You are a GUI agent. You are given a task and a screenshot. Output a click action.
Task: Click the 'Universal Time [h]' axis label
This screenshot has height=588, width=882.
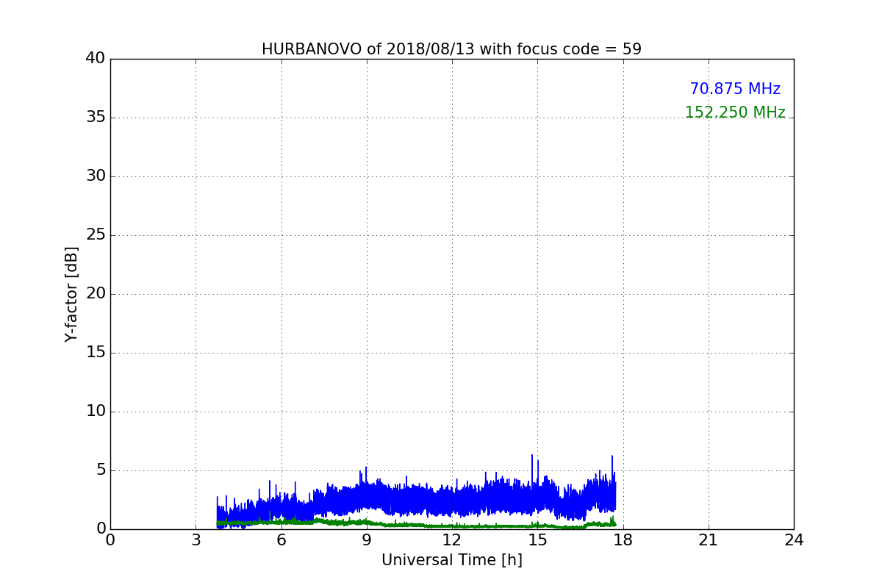pyautogui.click(x=452, y=560)
